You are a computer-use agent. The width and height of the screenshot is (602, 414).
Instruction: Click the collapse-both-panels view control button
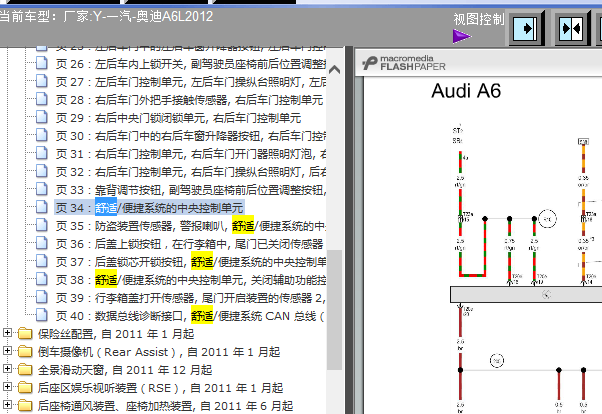572,28
